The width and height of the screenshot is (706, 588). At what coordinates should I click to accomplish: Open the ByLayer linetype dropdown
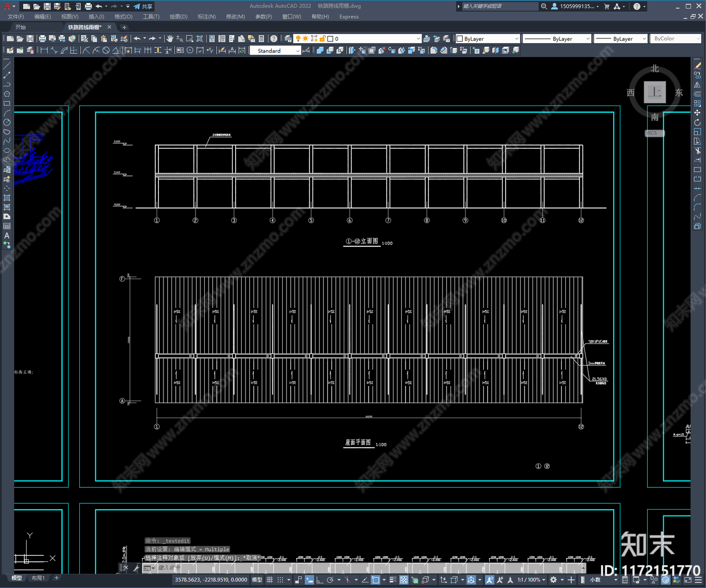[x=557, y=39]
